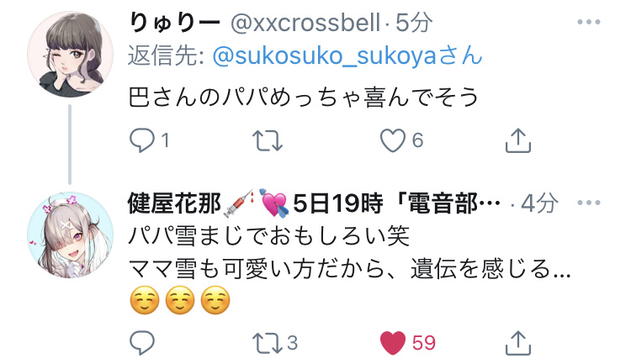Image resolution: width=631 pixels, height=364 pixels.
Task: Reply to 健屋花那's tweet
Action: (x=142, y=343)
